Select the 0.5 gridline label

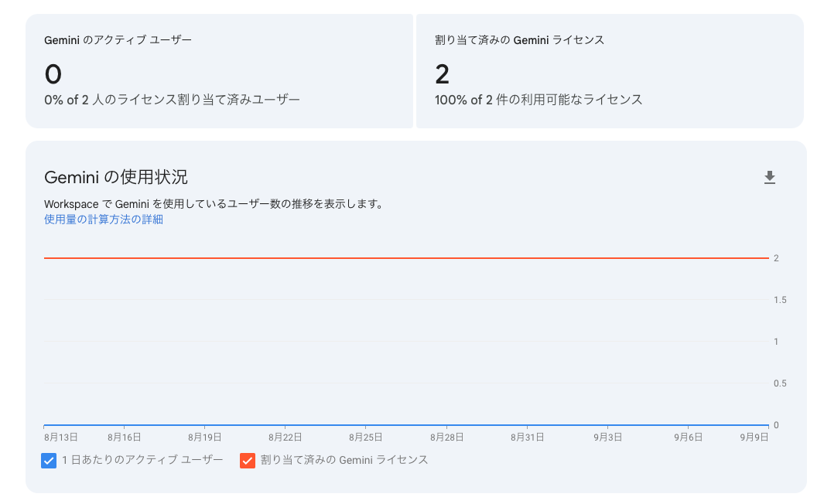(780, 383)
